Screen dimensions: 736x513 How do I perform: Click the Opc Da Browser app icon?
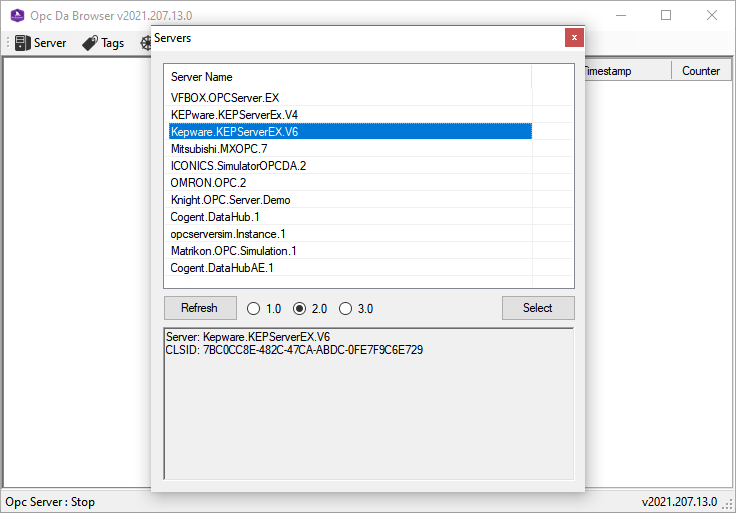click(x=17, y=15)
